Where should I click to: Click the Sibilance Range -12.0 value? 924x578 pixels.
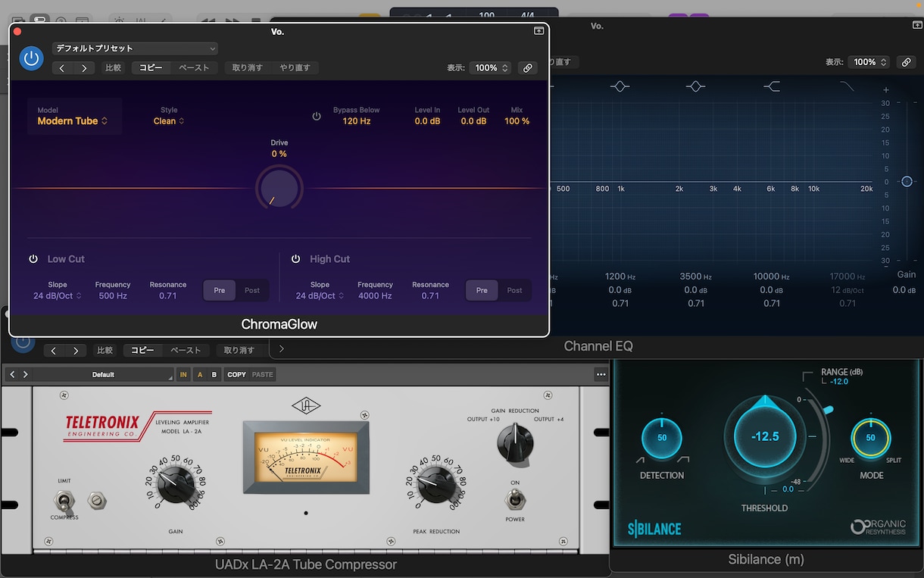839,382
